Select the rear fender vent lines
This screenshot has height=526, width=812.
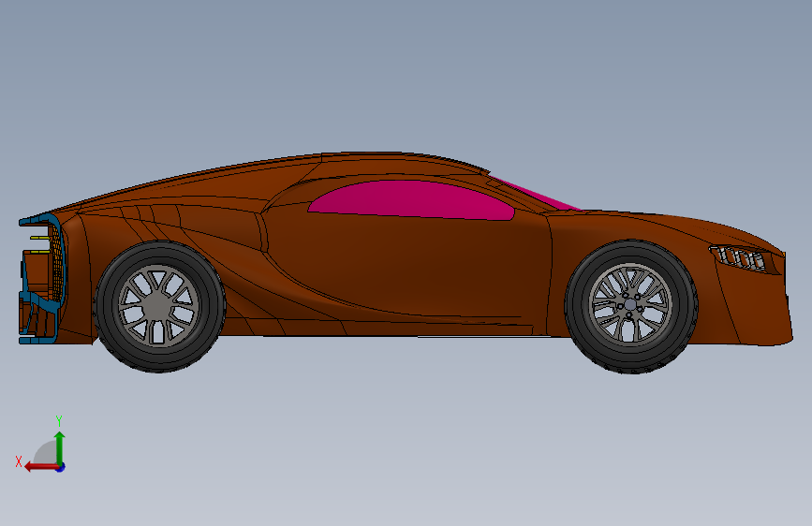coord(150,220)
